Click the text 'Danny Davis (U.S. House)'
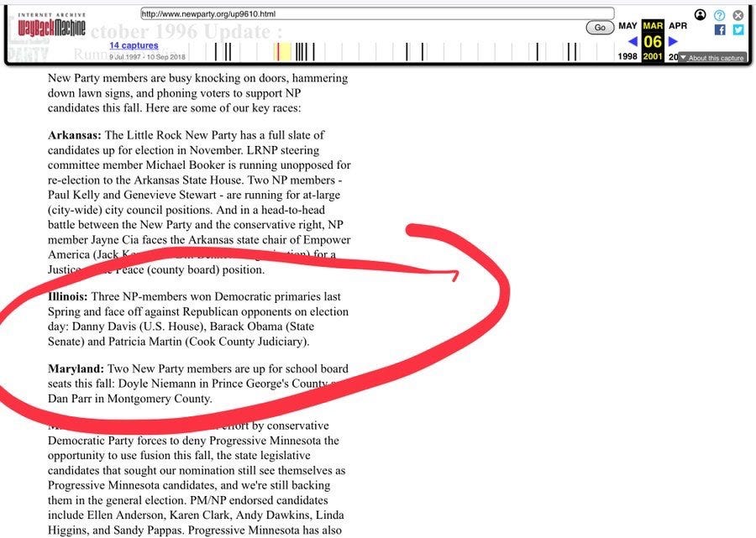The height and width of the screenshot is (538, 756). click(x=139, y=326)
